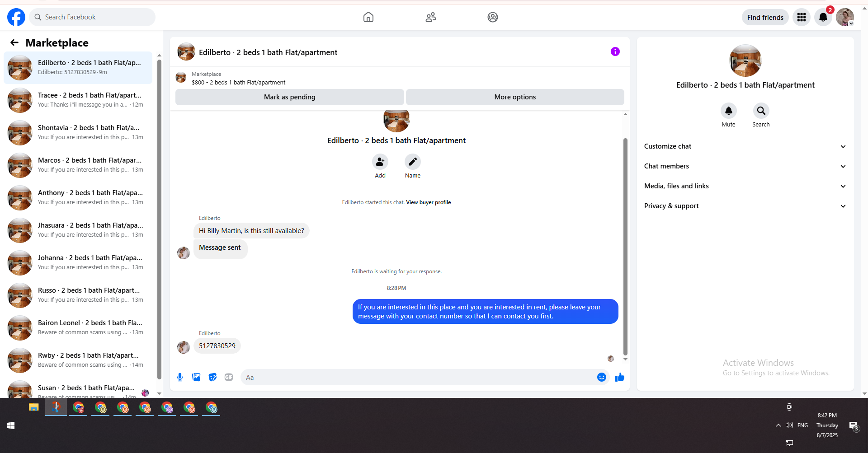Expand Customize chat section
The image size is (868, 453).
click(745, 146)
